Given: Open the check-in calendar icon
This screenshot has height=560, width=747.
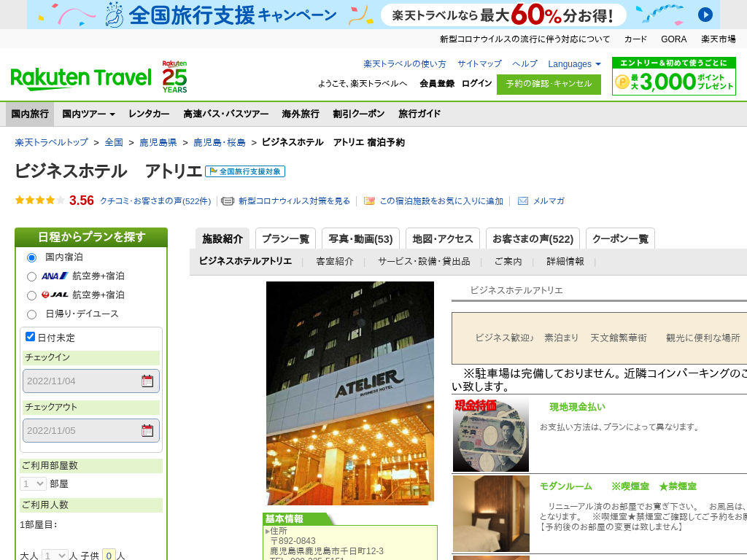Looking at the screenshot, I should tap(147, 381).
